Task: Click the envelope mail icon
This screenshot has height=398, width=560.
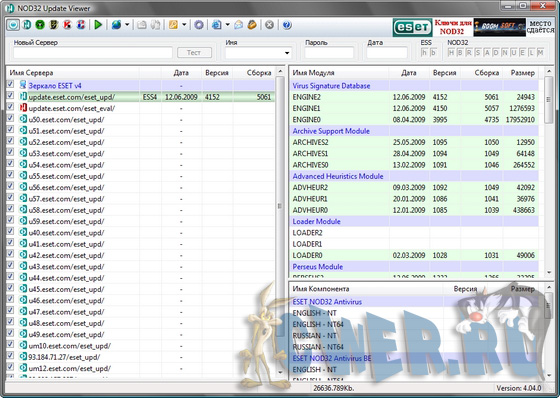Action: [239, 25]
